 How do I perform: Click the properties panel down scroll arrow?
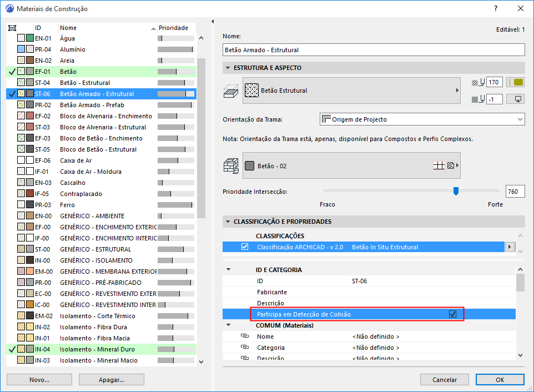520,355
